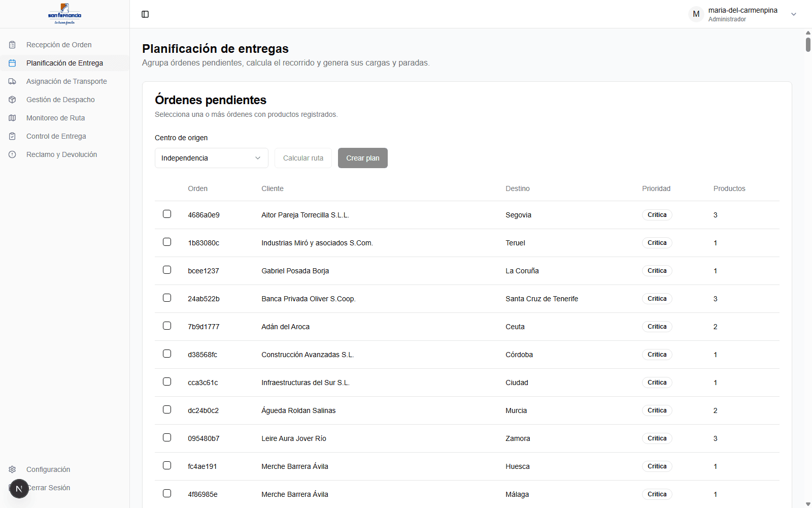Image resolution: width=812 pixels, height=508 pixels.
Task: Click the Productos column header
Action: point(729,188)
